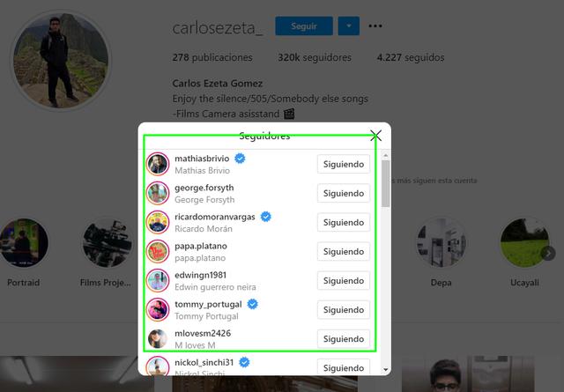
Task: Show next story highlights with right chevron
Action: click(548, 254)
